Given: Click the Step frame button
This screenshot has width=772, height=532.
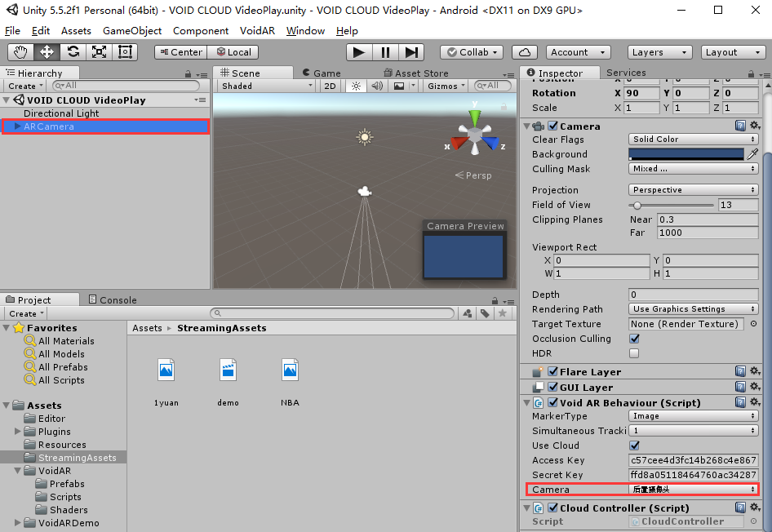Looking at the screenshot, I should (411, 52).
